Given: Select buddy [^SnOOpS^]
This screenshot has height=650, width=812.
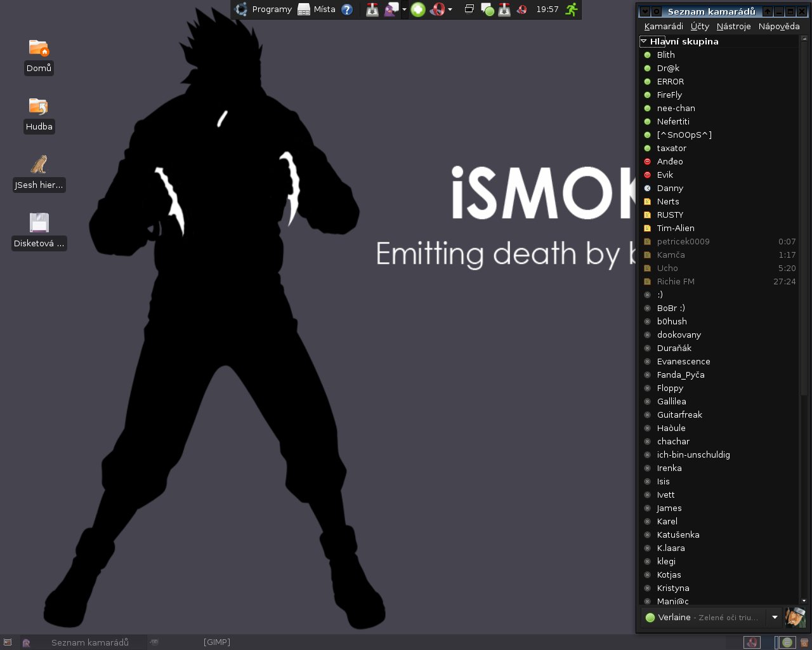Looking at the screenshot, I should point(719,135).
